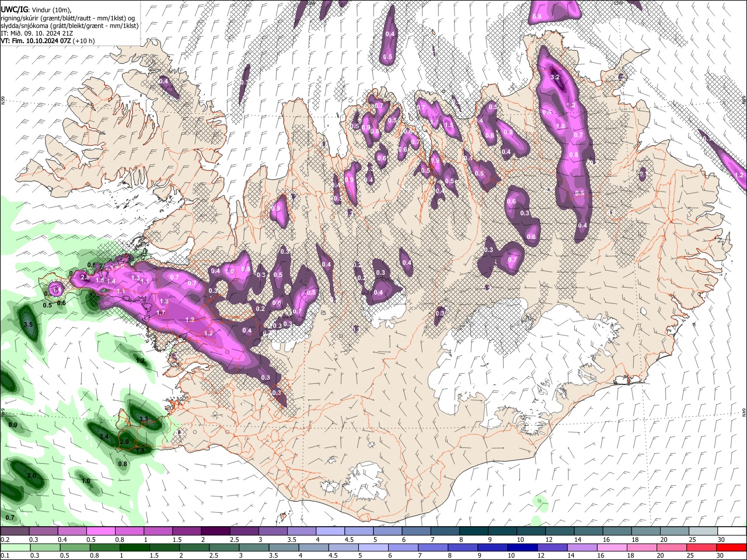Click the 1.3 snowfall value on the map

136,278
